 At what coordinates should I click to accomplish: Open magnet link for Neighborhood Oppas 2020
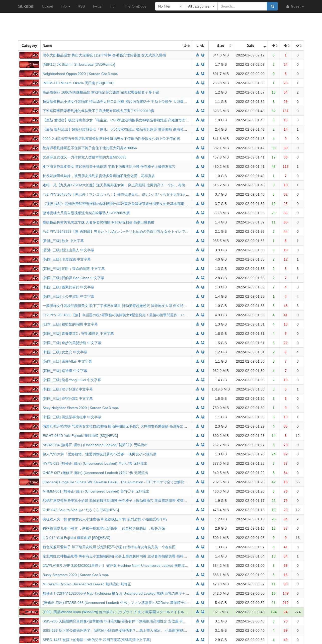[203, 74]
